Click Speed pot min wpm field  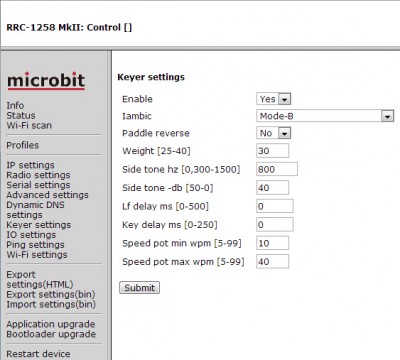(273, 243)
